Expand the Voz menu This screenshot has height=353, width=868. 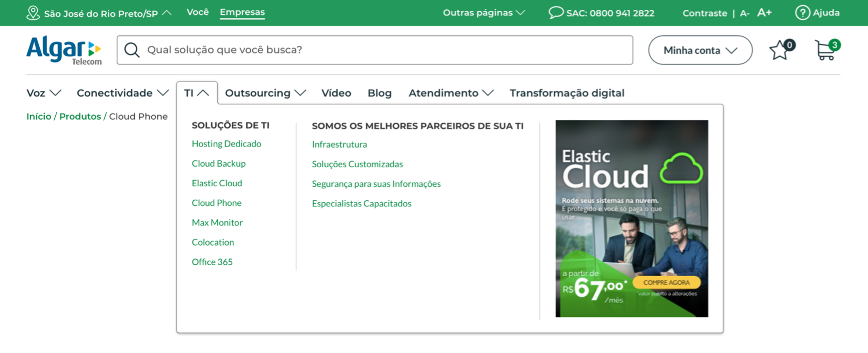click(44, 93)
